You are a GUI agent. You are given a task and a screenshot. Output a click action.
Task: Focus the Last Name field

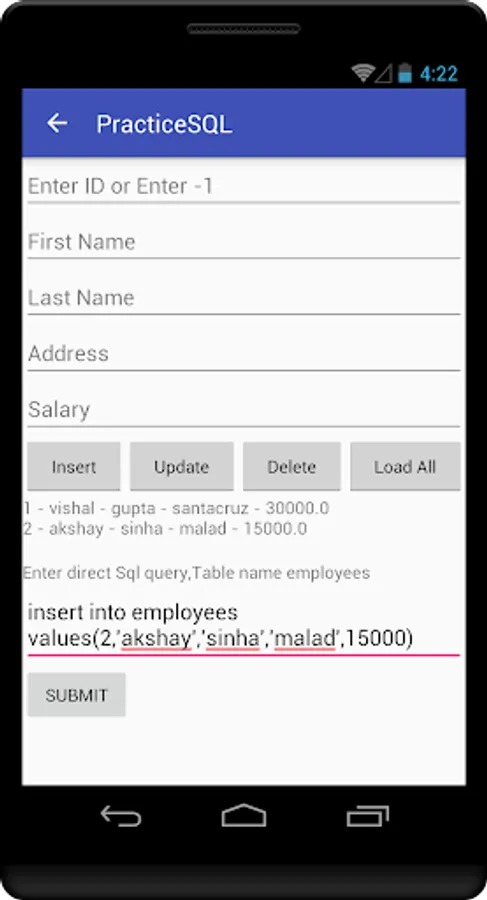pyautogui.click(x=244, y=298)
